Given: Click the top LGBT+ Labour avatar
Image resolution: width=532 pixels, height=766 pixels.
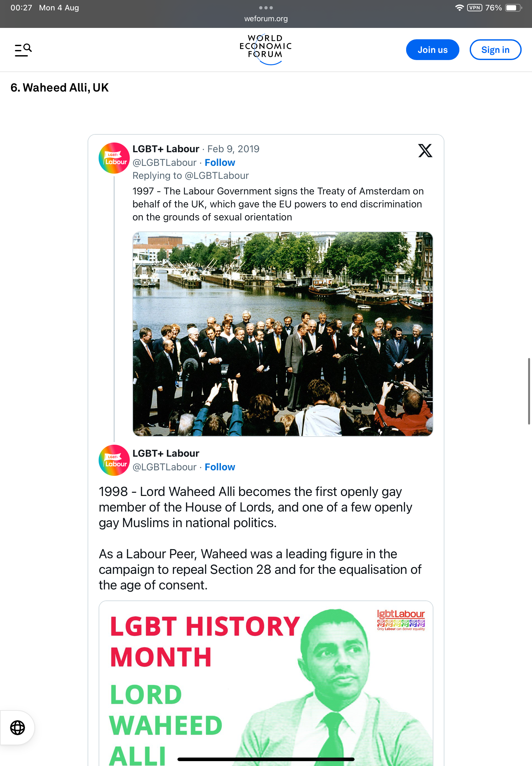Looking at the screenshot, I should coord(114,158).
